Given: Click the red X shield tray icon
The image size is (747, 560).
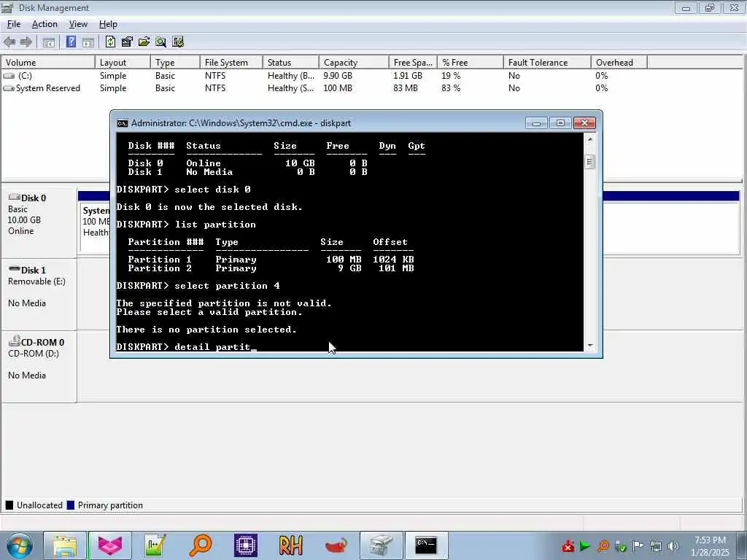Looking at the screenshot, I should coord(568,546).
